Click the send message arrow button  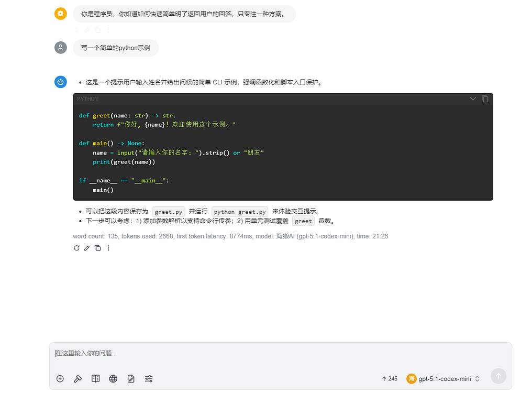point(498,376)
